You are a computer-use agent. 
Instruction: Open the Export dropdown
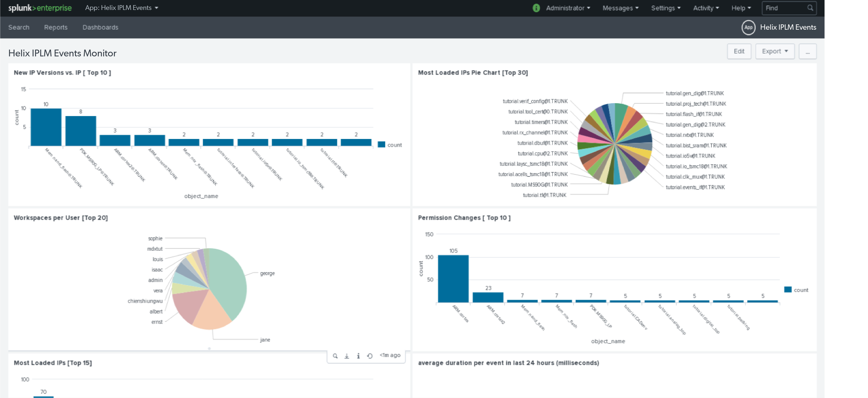coord(775,51)
